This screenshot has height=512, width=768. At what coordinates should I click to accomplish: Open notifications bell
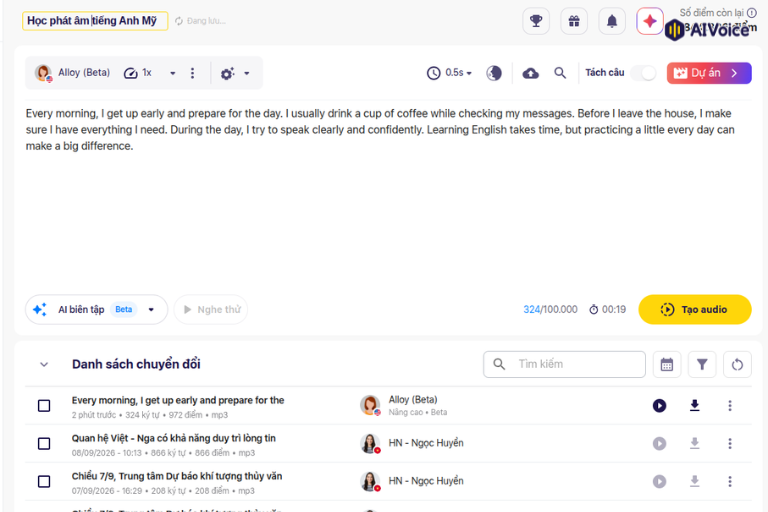pos(612,21)
